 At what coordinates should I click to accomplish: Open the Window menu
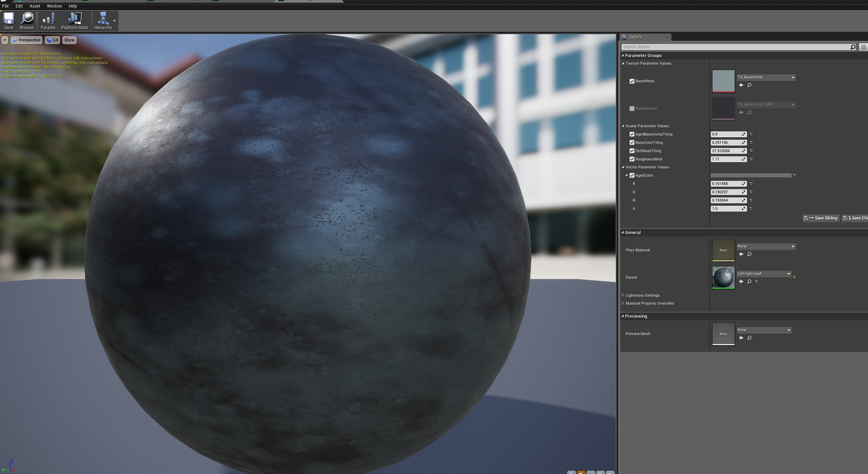tap(54, 6)
